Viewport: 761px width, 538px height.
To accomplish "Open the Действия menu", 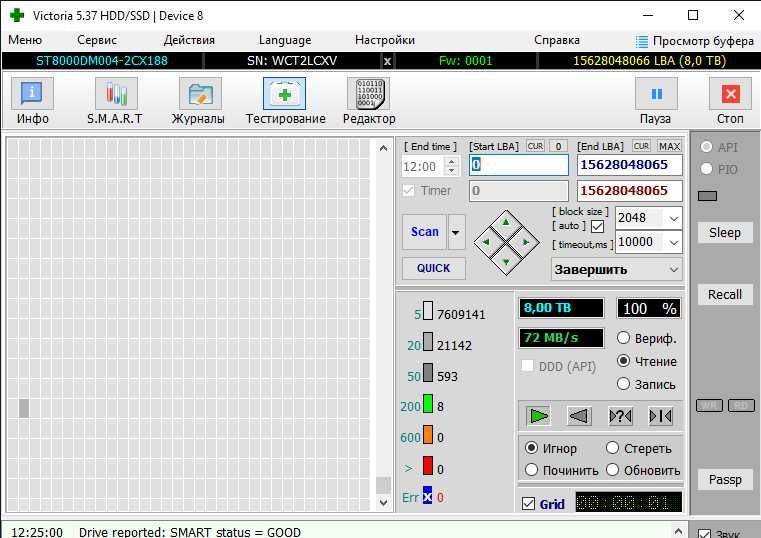I will [x=189, y=40].
